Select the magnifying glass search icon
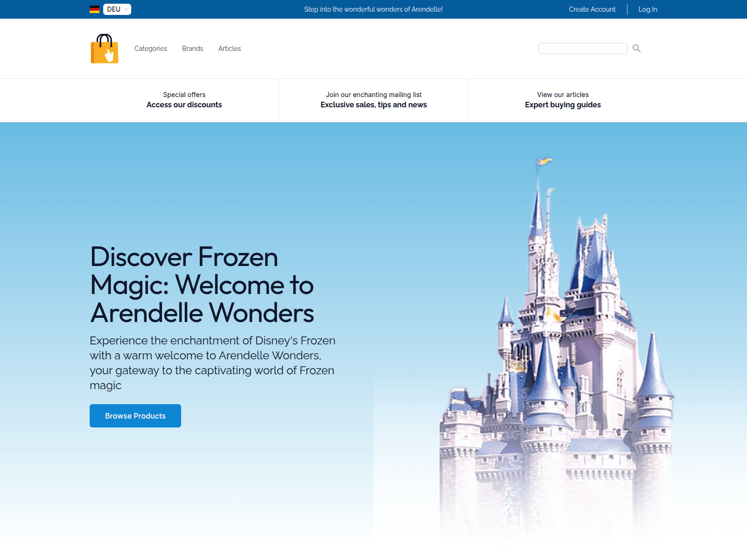747x560 pixels. click(x=636, y=48)
